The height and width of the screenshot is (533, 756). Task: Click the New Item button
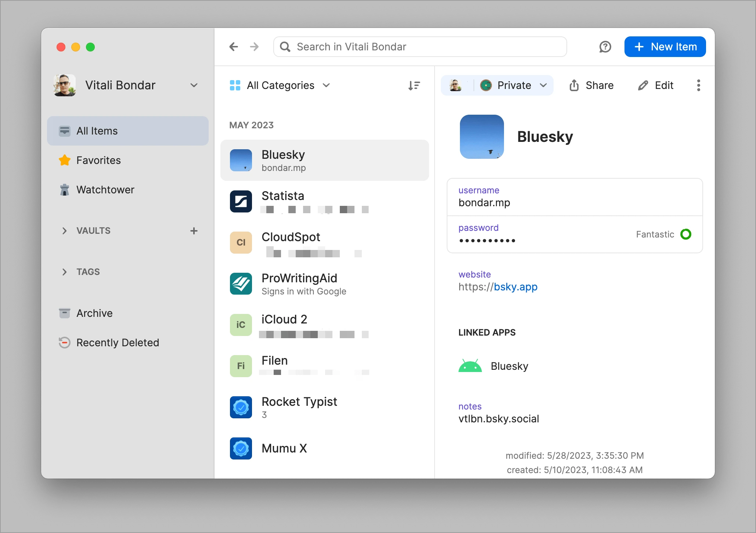coord(665,47)
